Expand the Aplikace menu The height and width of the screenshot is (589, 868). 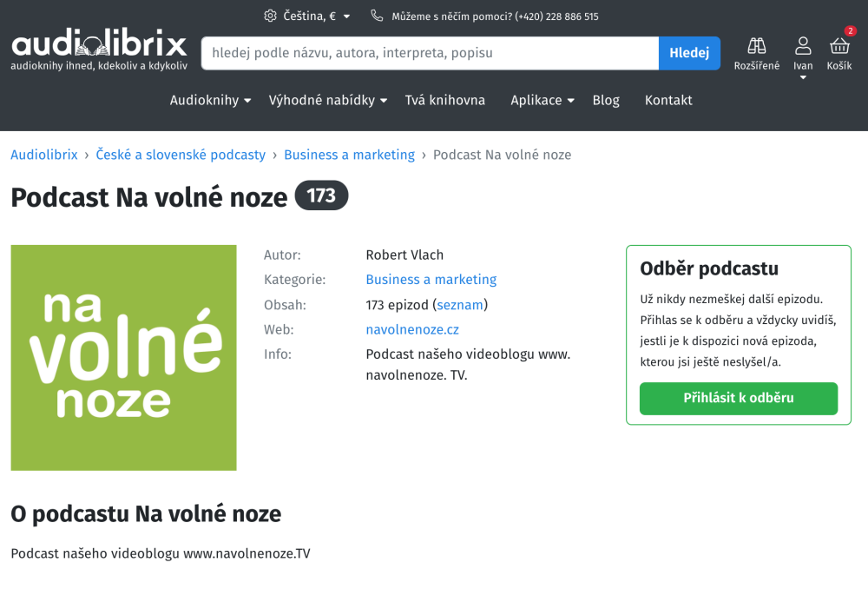coord(542,100)
